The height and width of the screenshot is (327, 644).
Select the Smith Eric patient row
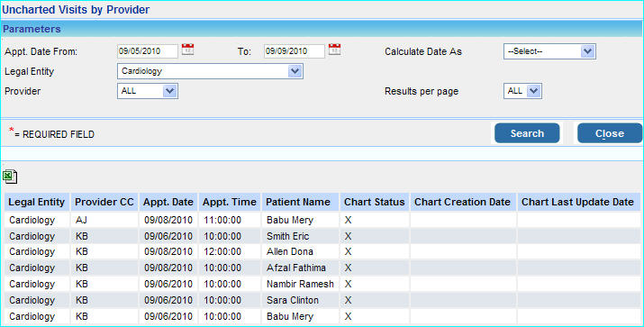tap(322, 236)
